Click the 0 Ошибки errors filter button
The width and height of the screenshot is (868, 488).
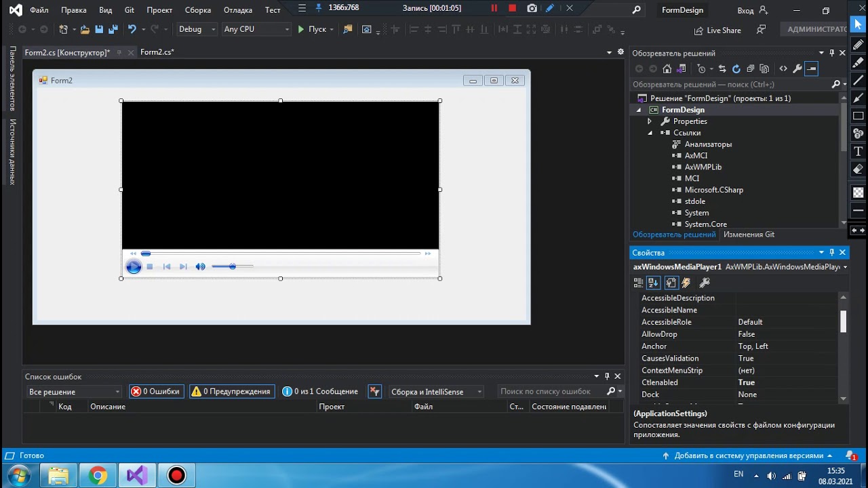tap(156, 391)
